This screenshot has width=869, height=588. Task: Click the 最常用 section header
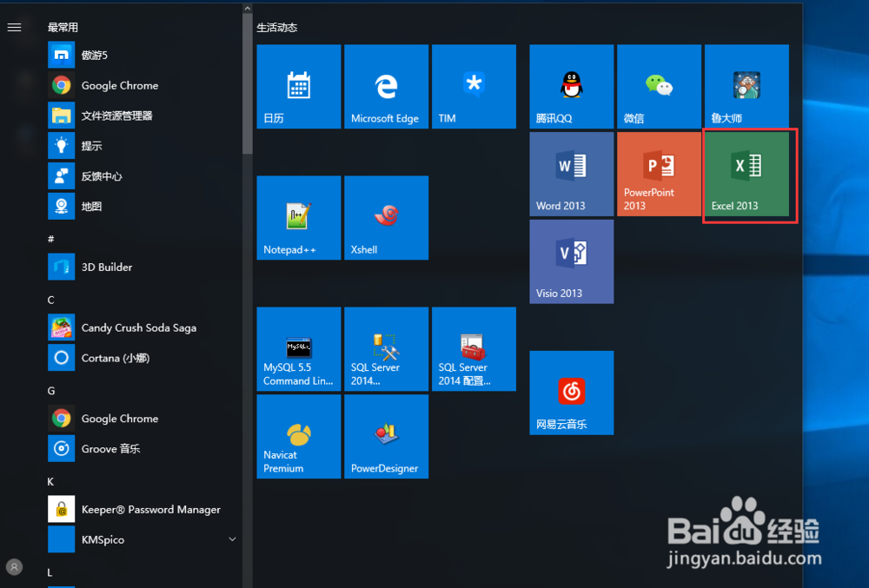pos(63,27)
